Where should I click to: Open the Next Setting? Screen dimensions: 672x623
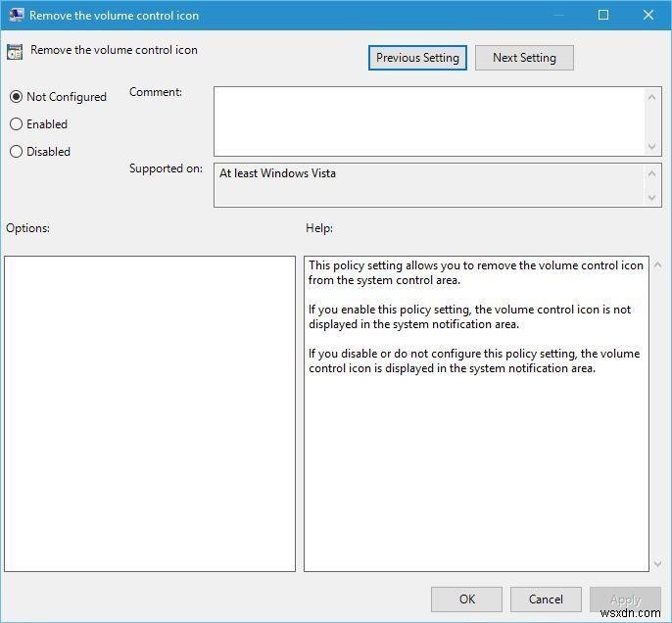coord(524,58)
